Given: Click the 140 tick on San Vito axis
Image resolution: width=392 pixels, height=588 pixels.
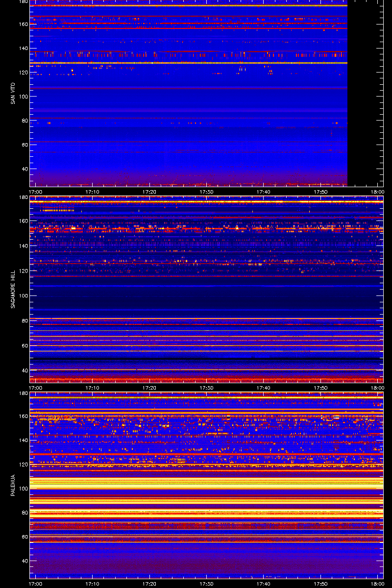Looking at the screenshot, I should [x=23, y=49].
